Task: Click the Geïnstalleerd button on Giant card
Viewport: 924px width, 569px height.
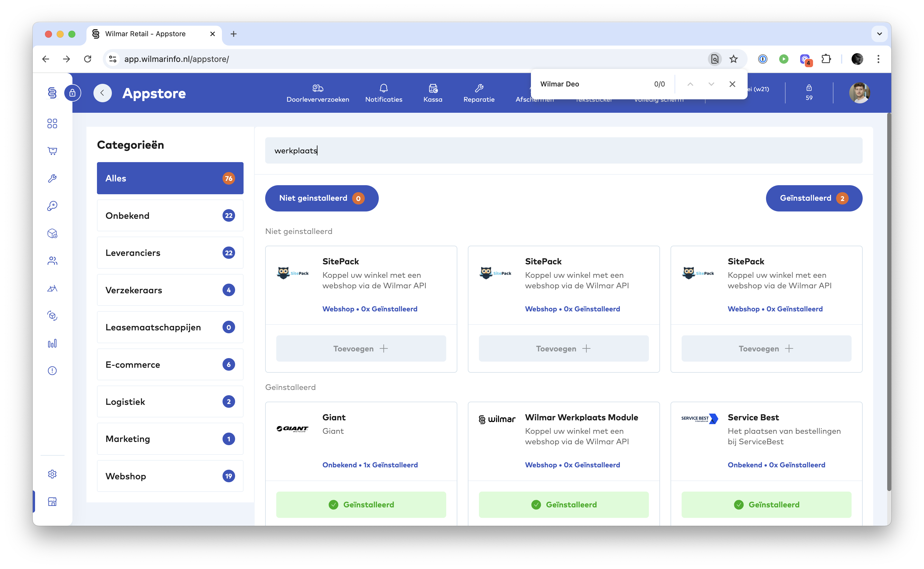Action: pyautogui.click(x=361, y=504)
